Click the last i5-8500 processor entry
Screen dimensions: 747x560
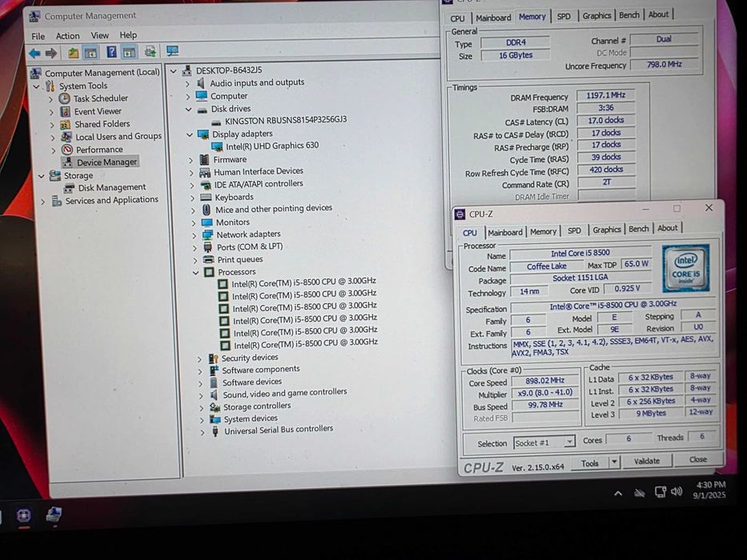[x=306, y=343]
